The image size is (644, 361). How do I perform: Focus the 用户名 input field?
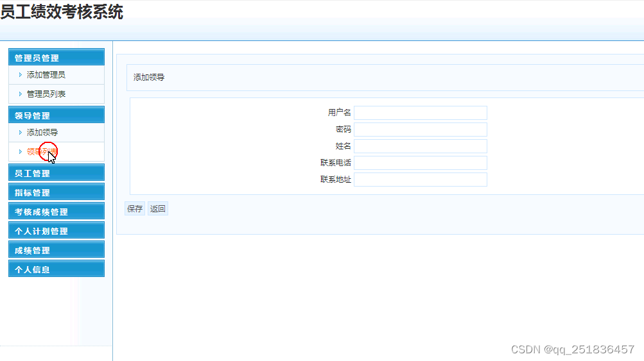(421, 113)
